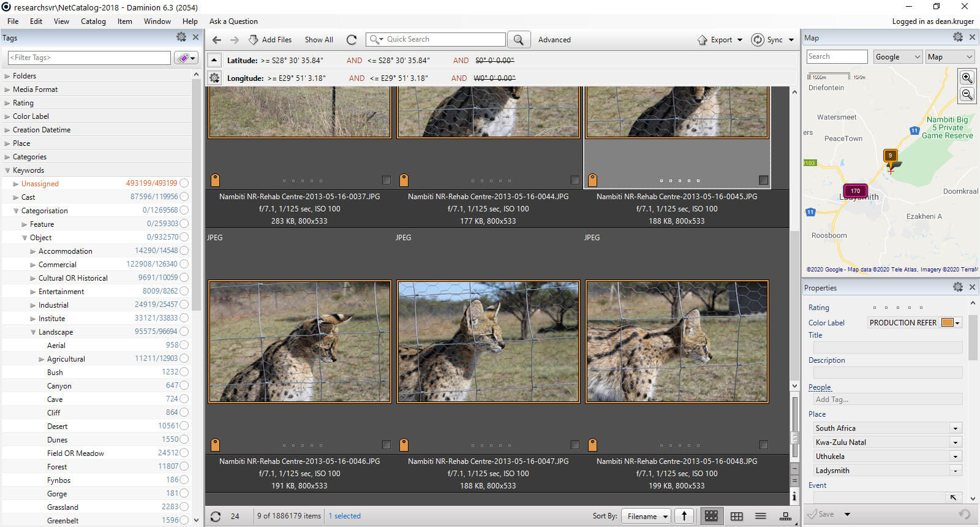Image resolution: width=980 pixels, height=527 pixels.
Task: Toggle the Forest tag filter circle
Action: tap(184, 466)
